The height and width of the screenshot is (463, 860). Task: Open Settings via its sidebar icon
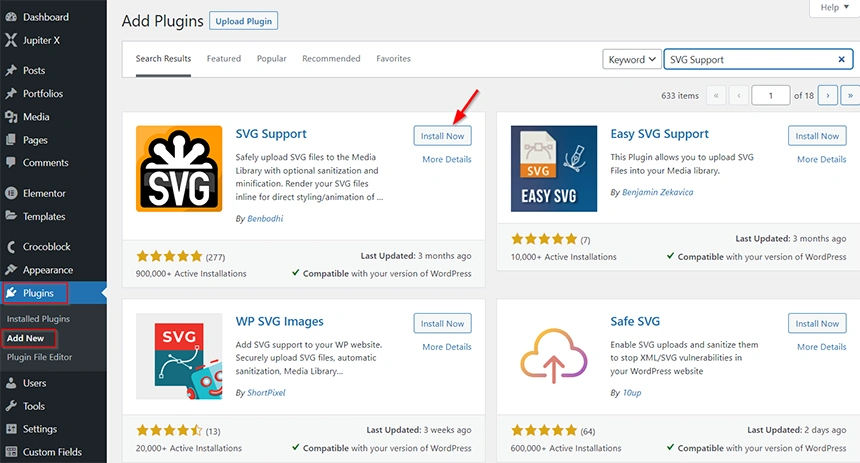click(x=10, y=429)
